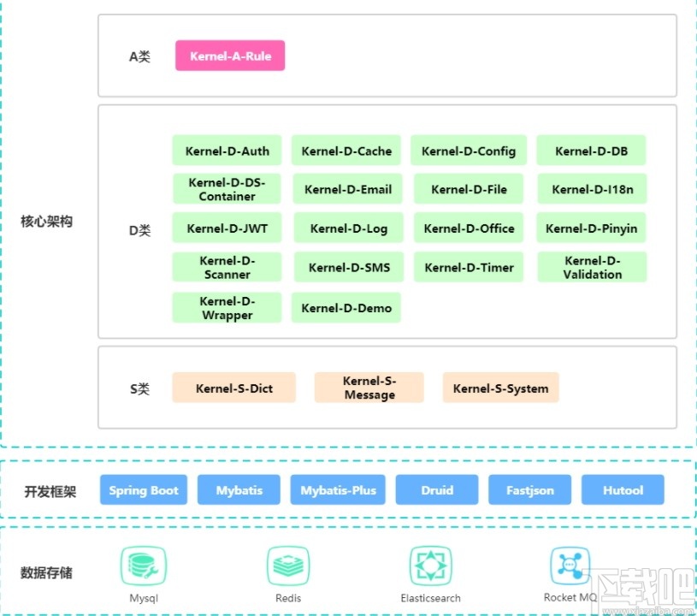Select the Kernel-S-Dict orange box
Viewport: 697px width, 616px height.
(x=233, y=388)
